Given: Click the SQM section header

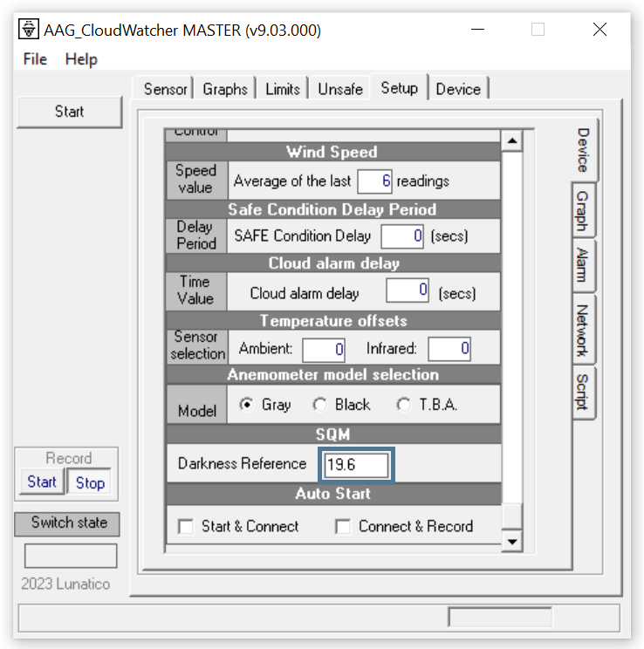Looking at the screenshot, I should (333, 434).
